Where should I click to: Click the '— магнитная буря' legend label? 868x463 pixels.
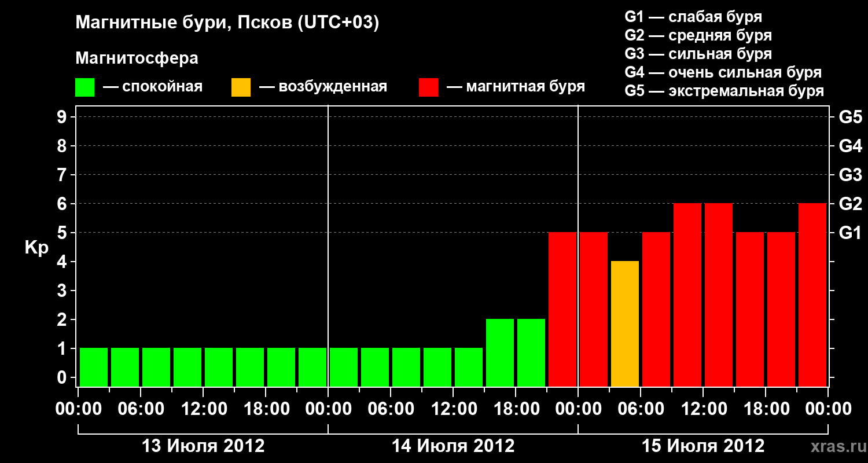[x=516, y=87]
